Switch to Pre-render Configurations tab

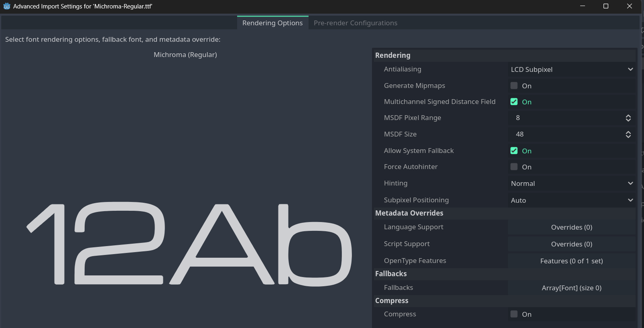[x=355, y=23]
